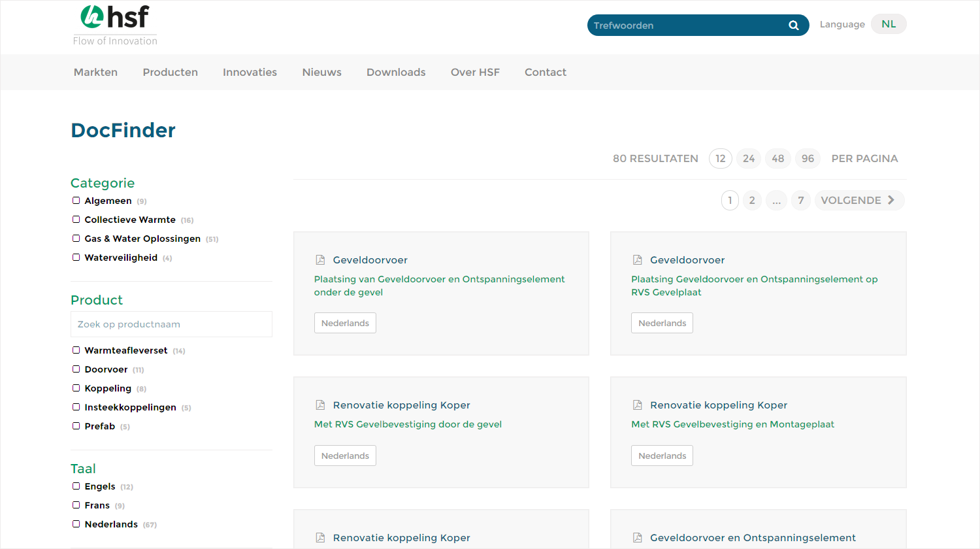Expand the Producten navigation menu

(x=170, y=73)
